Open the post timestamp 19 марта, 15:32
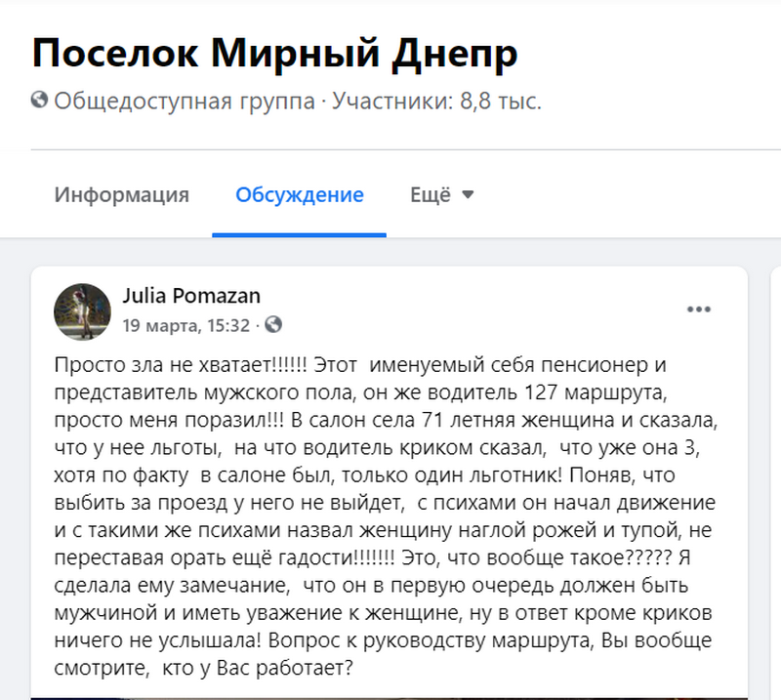This screenshot has height=700, width=781. 185,324
